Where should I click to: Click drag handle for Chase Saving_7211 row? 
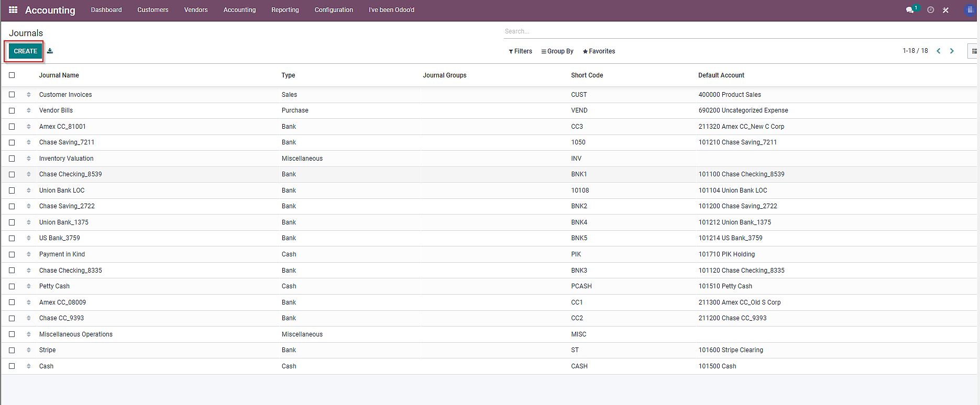click(x=29, y=142)
